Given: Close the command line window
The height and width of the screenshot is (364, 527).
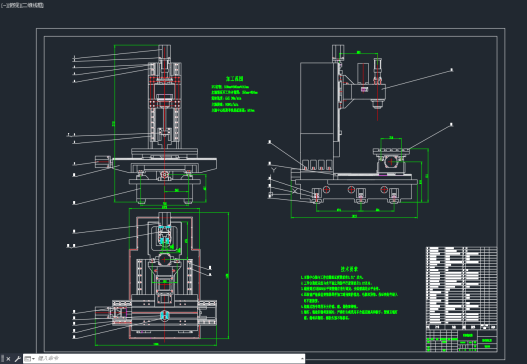Looking at the screenshot, I should [8, 359].
